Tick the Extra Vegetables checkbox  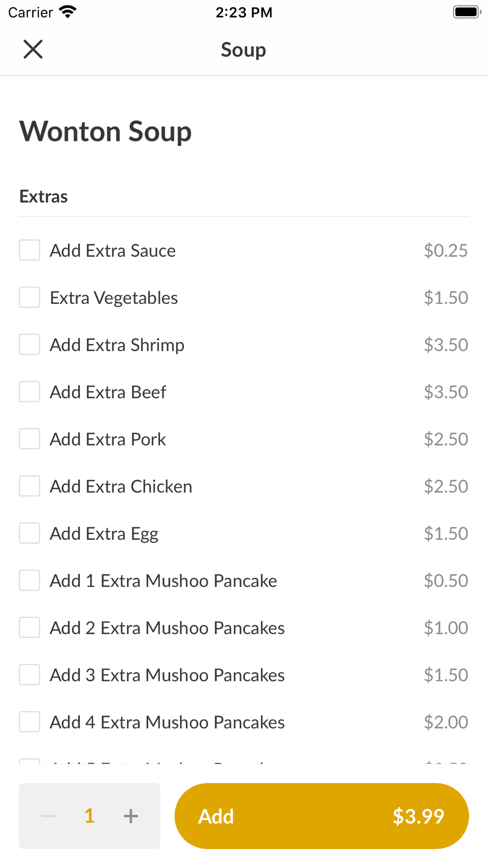click(x=30, y=297)
